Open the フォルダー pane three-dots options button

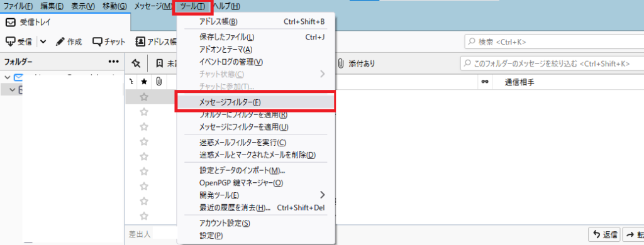coord(113,62)
